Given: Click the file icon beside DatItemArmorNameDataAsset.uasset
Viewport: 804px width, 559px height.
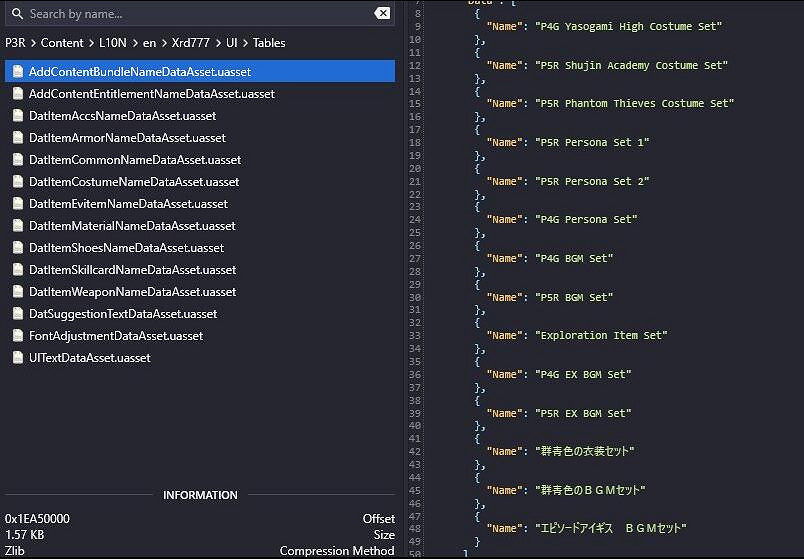Looking at the screenshot, I should tap(18, 138).
